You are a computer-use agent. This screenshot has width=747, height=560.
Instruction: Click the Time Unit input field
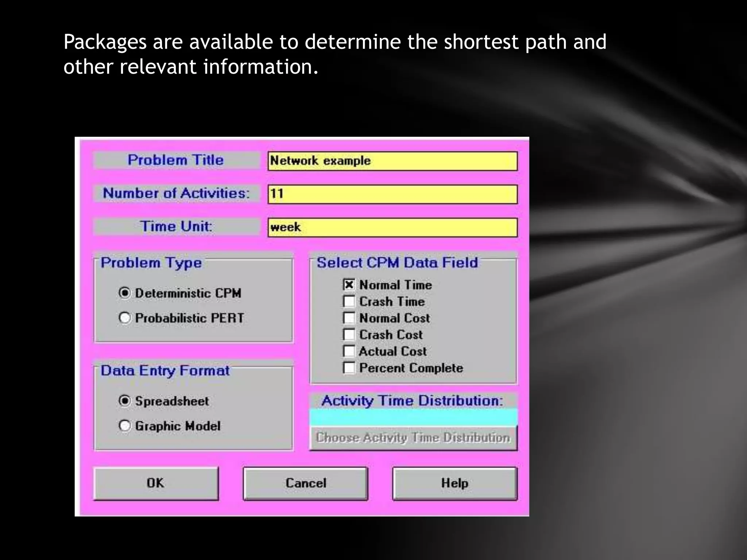[392, 227]
